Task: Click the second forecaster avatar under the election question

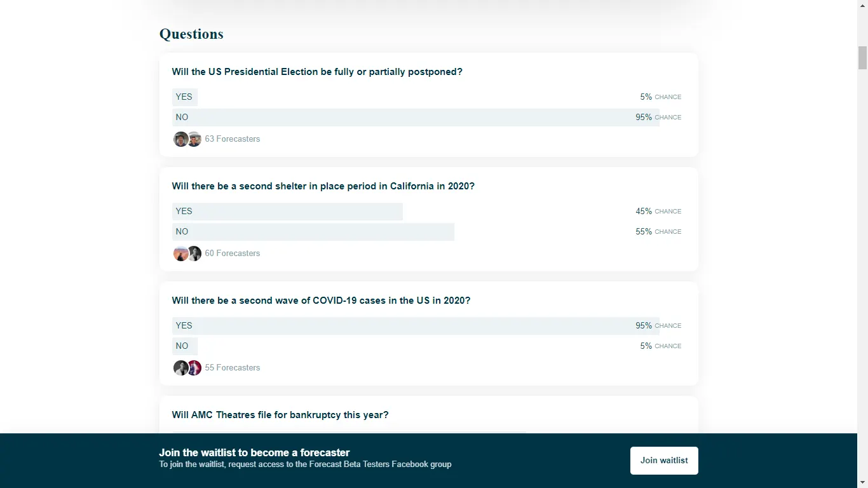Action: tap(194, 139)
